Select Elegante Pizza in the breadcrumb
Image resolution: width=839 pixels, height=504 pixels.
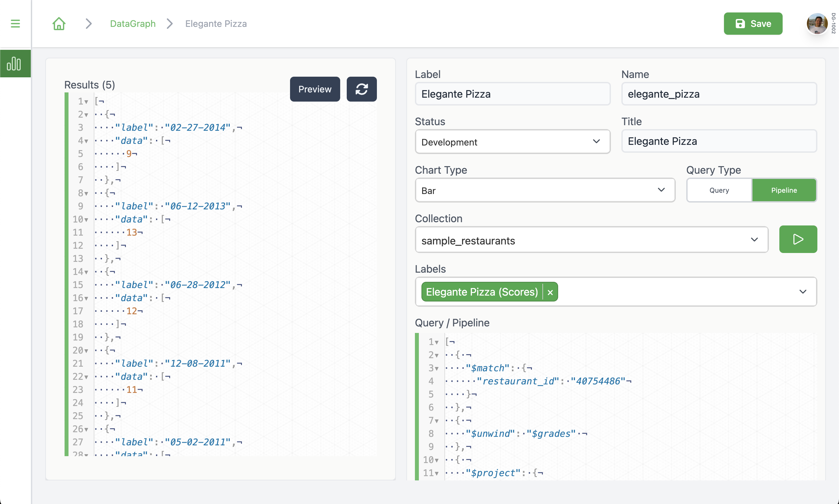tap(216, 24)
